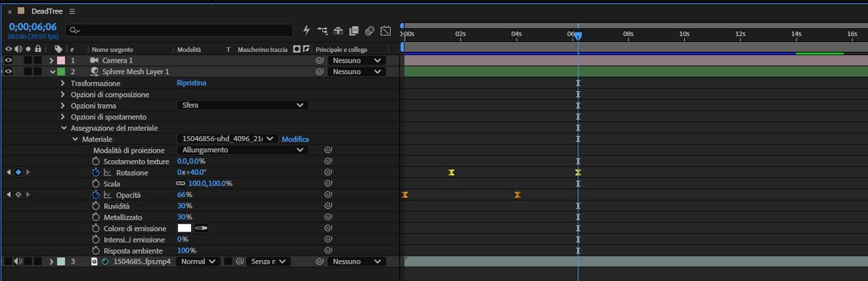
Task: Collapse Assegnazione del materiale group
Action: tap(64, 128)
